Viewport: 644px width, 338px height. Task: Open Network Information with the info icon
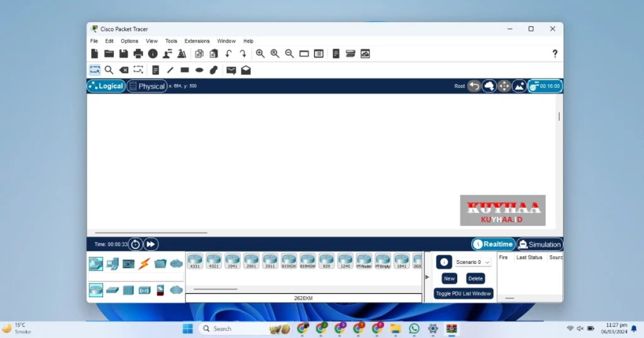click(153, 54)
